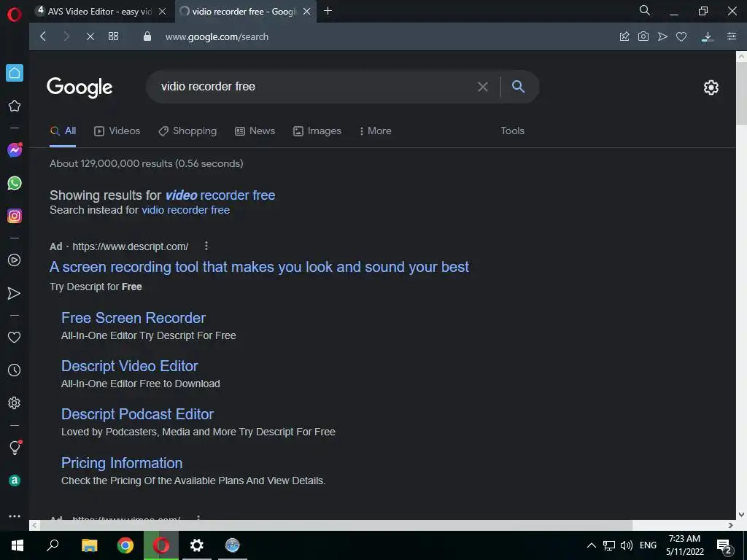The height and width of the screenshot is (560, 747).
Task: Click Google search magnifier button
Action: tap(519, 86)
